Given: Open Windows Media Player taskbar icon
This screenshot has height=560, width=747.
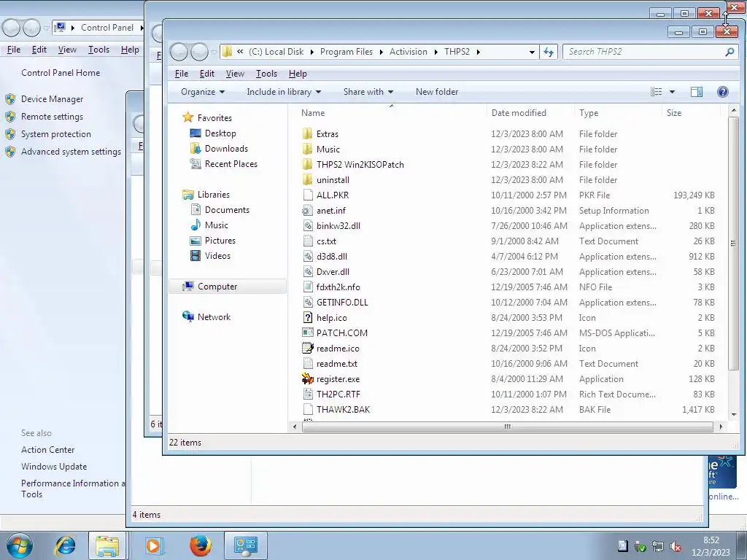Looking at the screenshot, I should [153, 545].
